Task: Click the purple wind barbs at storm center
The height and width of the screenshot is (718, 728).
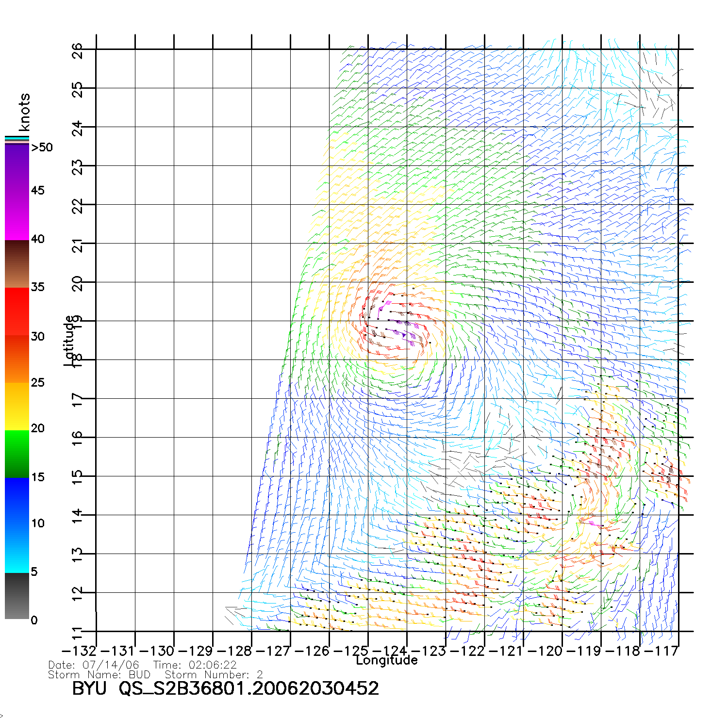Action: point(404,334)
